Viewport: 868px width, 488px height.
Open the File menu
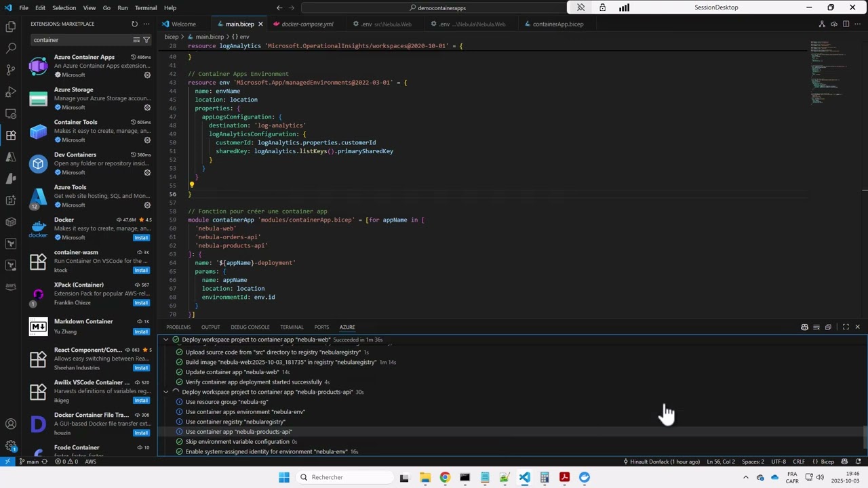pos(24,7)
